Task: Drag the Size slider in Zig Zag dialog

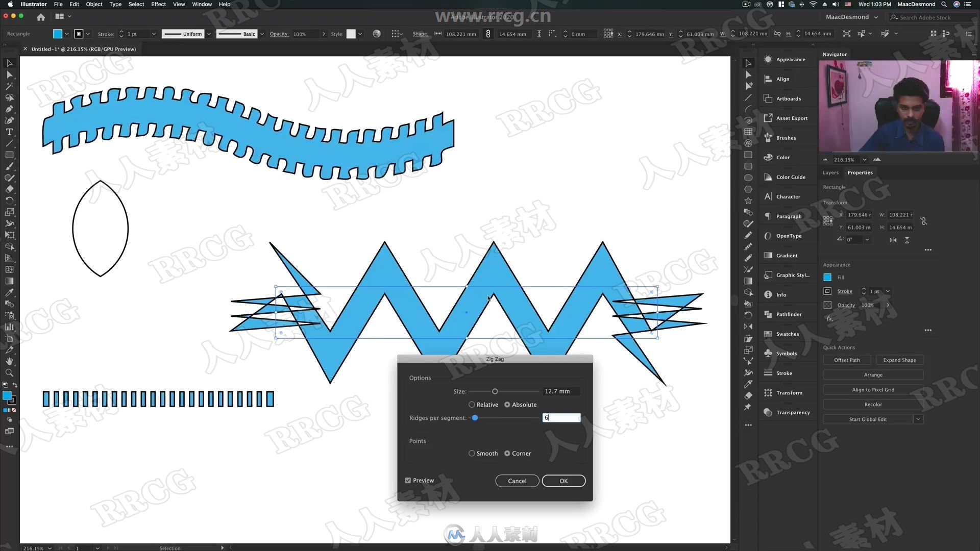Action: point(496,391)
